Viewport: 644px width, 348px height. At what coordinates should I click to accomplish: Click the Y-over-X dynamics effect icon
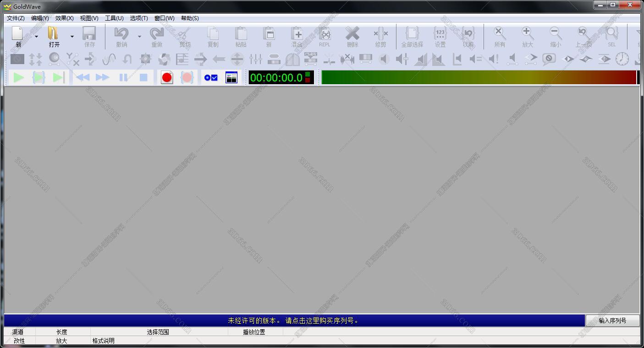pyautogui.click(x=72, y=59)
